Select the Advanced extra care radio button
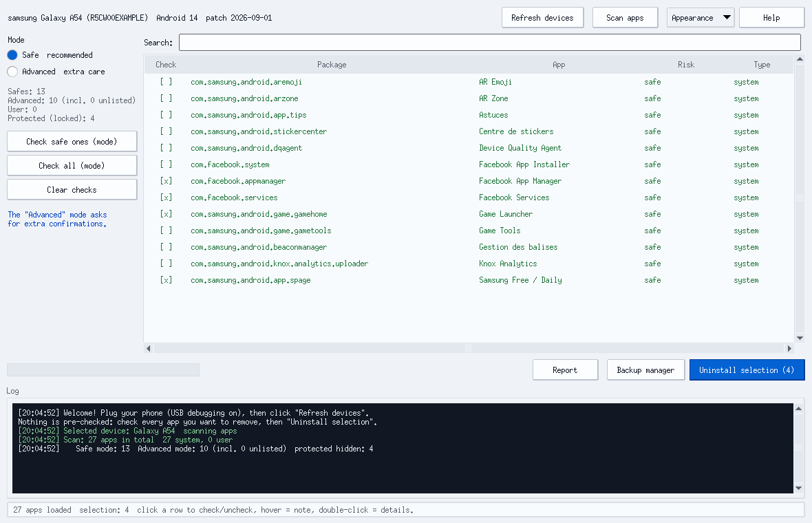Image resolution: width=812 pixels, height=523 pixels. [12, 72]
